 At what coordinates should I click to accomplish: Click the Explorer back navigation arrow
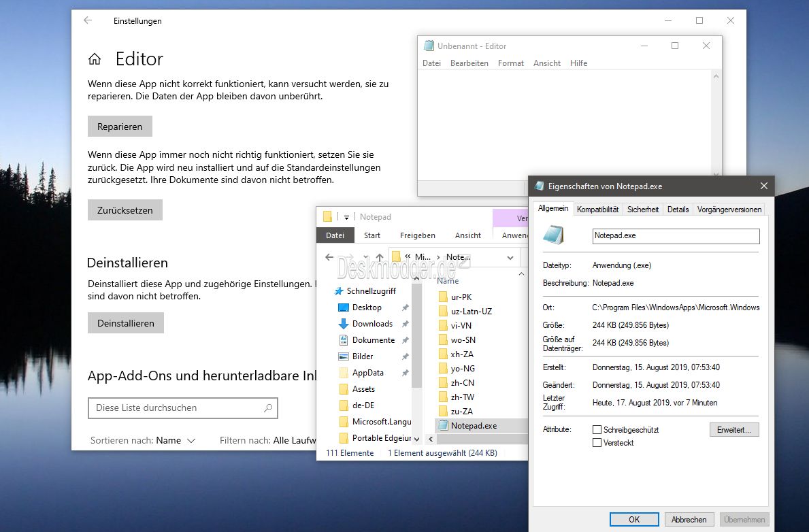pos(329,257)
